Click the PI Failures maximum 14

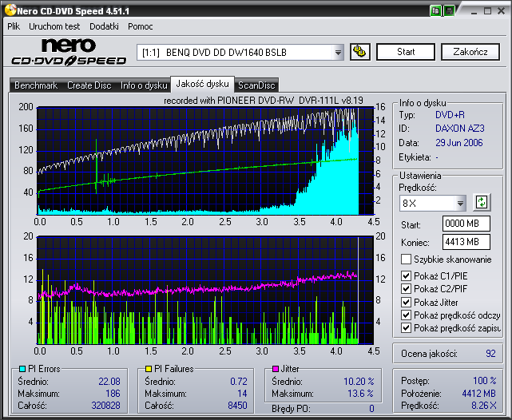(242, 393)
